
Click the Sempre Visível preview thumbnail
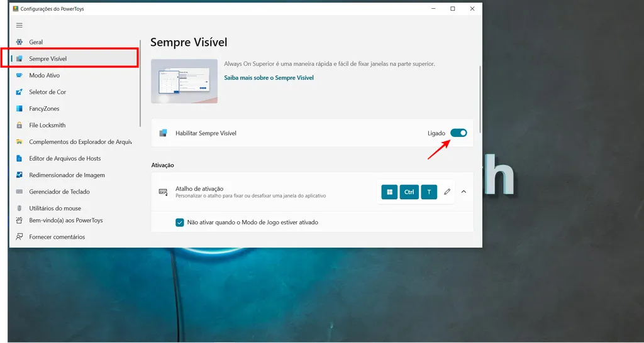(x=184, y=81)
